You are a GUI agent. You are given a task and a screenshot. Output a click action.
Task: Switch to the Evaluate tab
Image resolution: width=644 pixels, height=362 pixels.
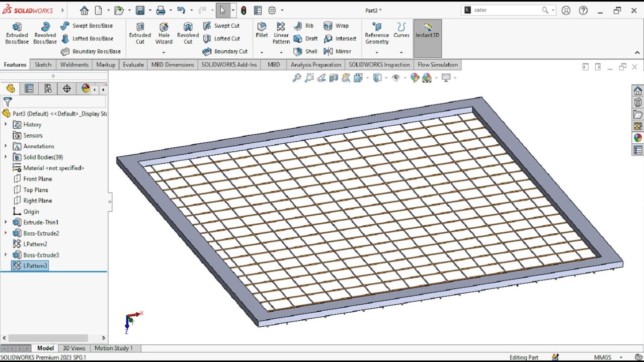pyautogui.click(x=133, y=64)
